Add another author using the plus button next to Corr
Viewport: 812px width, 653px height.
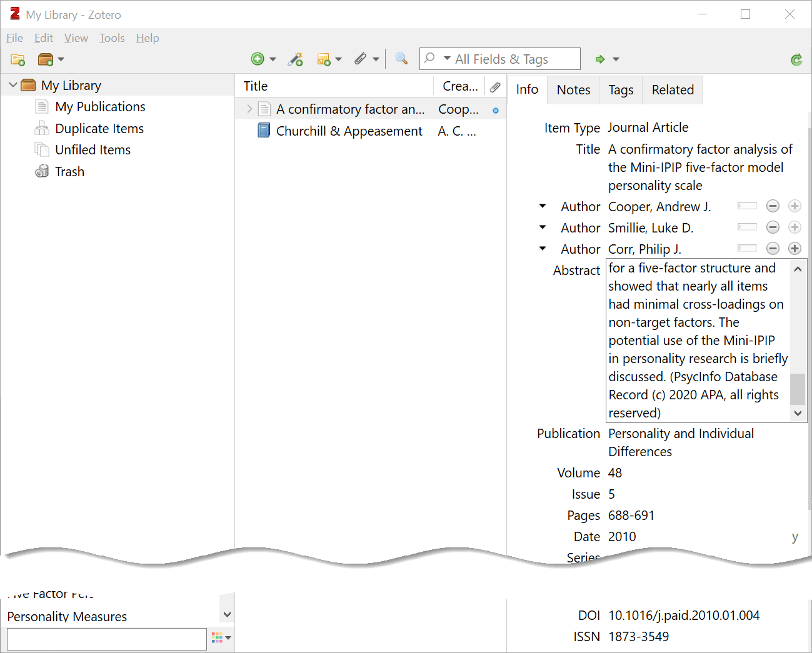point(794,248)
